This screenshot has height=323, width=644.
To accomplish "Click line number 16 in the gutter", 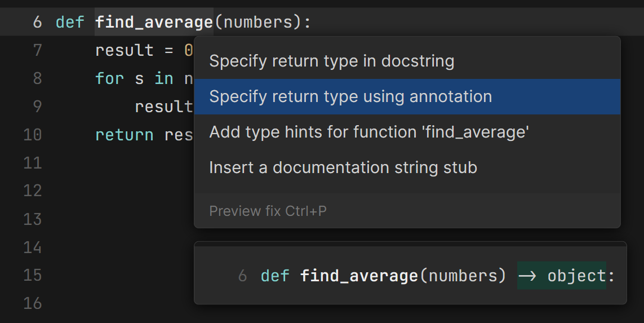I will (33, 303).
